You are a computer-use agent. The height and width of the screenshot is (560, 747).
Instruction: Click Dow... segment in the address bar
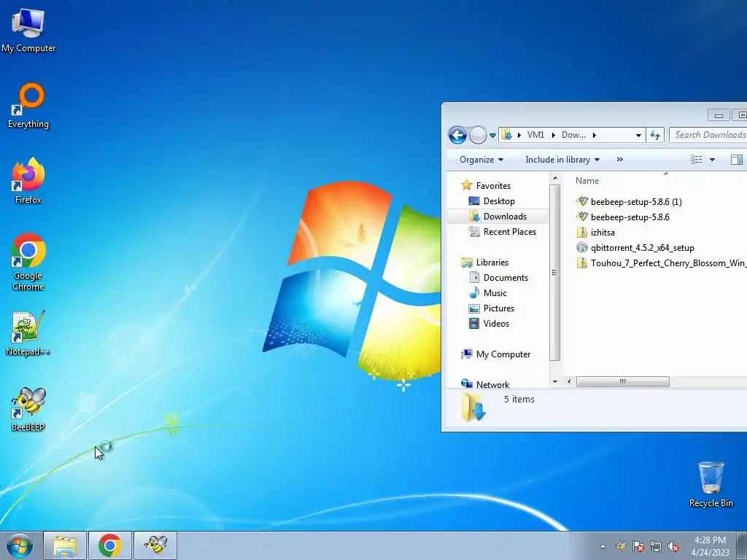point(573,135)
